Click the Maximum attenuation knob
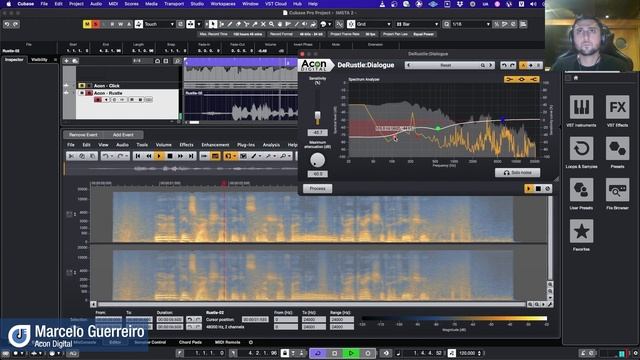Image resolution: width=640 pixels, height=360 pixels. coord(317,160)
